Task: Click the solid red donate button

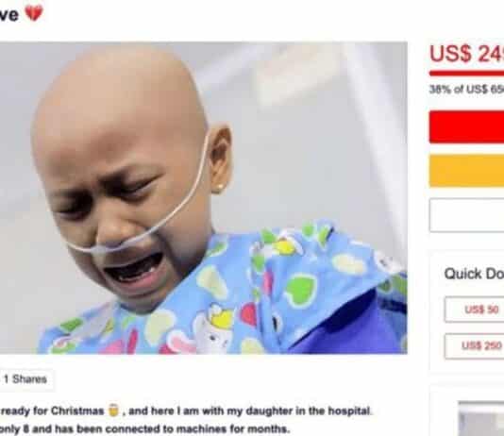Action: pyautogui.click(x=466, y=126)
